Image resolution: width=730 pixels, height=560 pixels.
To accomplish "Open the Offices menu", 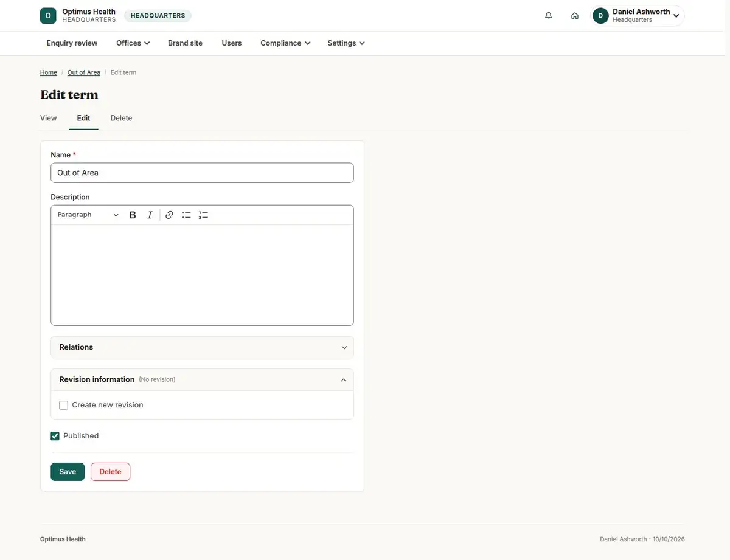I will tap(133, 43).
